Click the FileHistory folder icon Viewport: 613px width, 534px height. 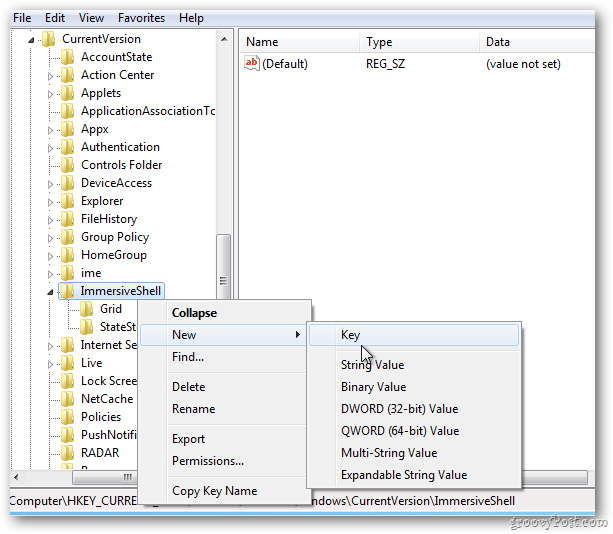68,219
